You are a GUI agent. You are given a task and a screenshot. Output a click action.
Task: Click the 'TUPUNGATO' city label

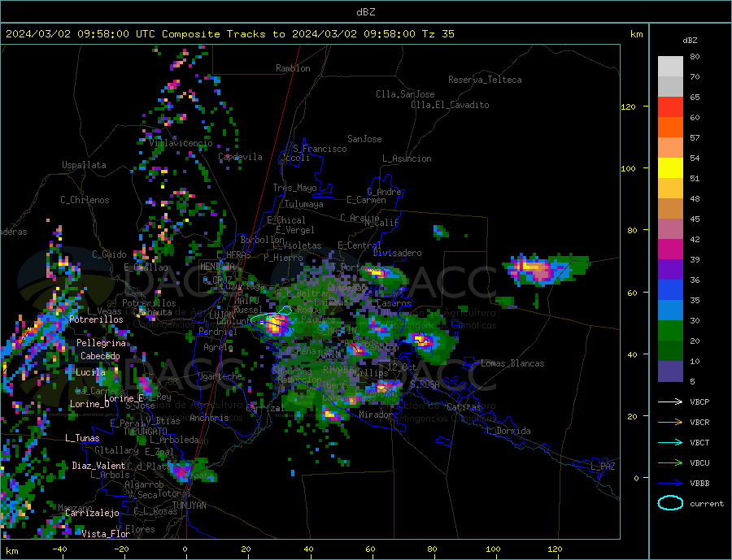(x=146, y=432)
